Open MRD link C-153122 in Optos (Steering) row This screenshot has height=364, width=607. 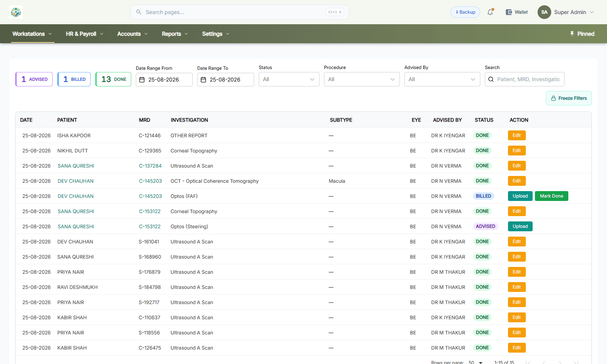[x=149, y=226]
